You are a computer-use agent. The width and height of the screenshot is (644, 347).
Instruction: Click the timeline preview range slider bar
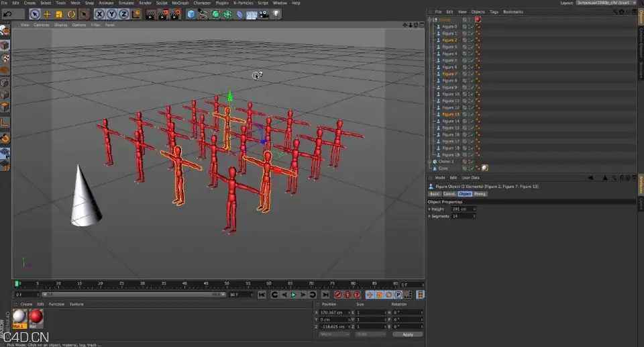pos(133,295)
